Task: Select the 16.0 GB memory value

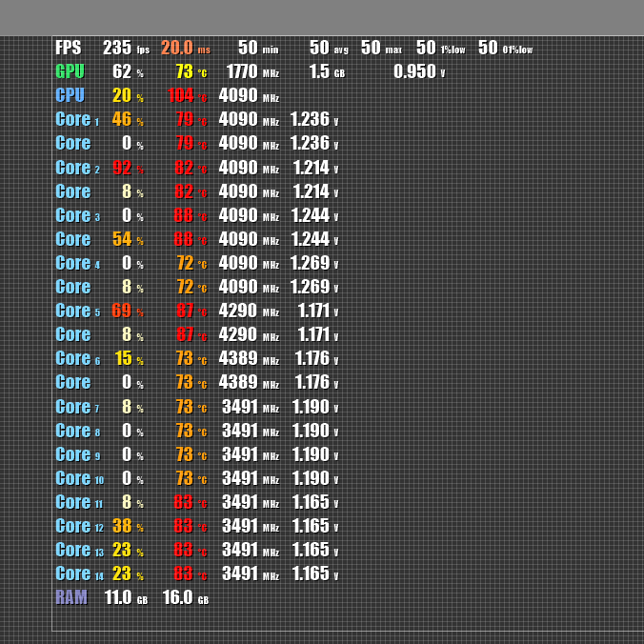Action: 177,597
